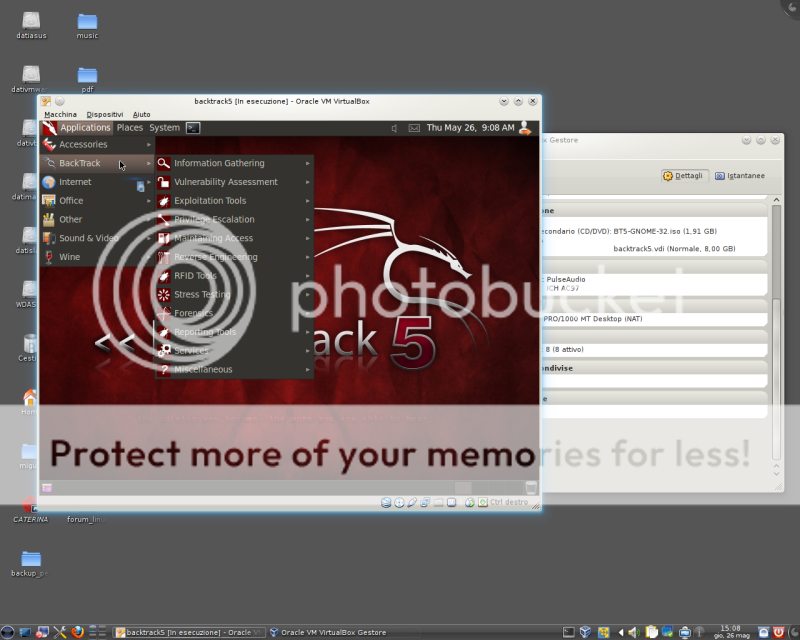Expand Reverse Engineering submenu
Screen dimensions: 800x640
235,257
